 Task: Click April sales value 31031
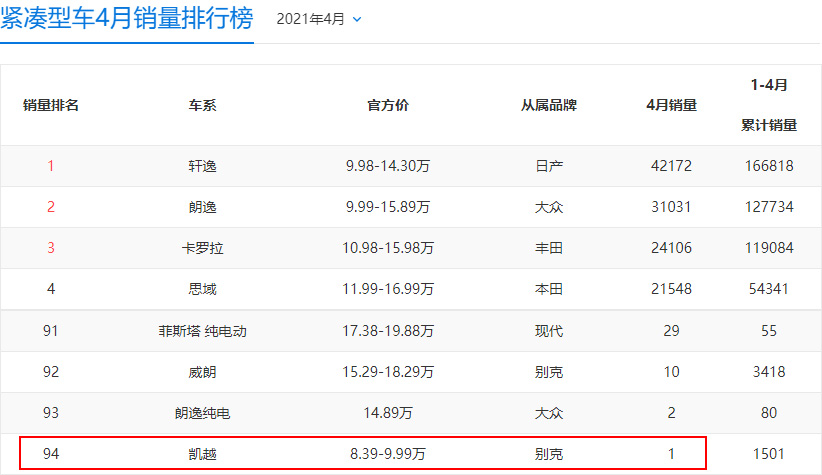pos(672,207)
